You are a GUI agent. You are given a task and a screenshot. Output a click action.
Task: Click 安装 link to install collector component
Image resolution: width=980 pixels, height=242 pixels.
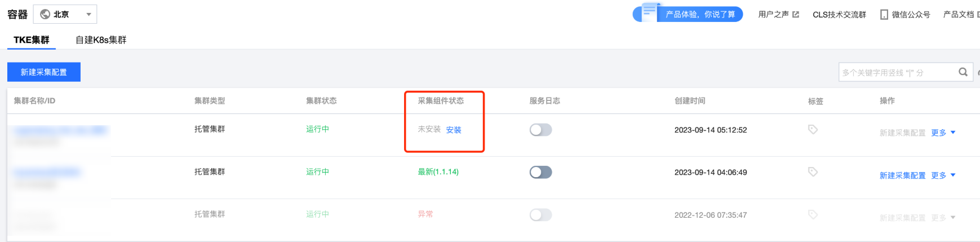[454, 130]
